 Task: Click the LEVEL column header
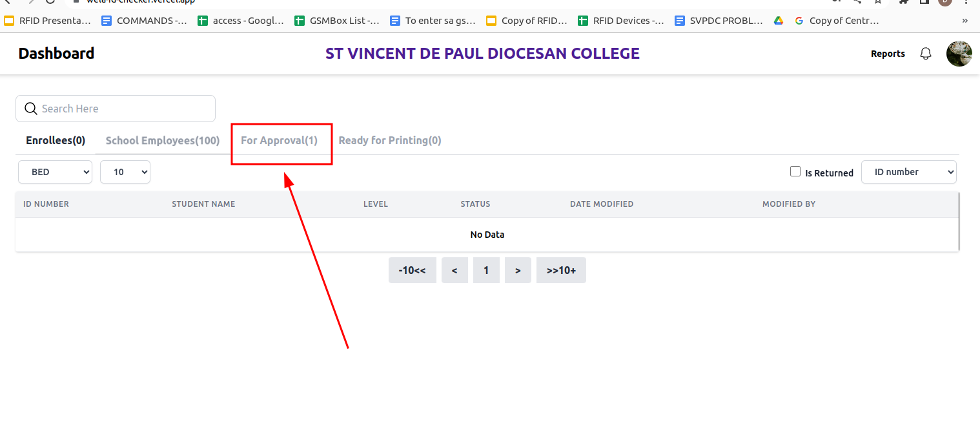pyautogui.click(x=376, y=204)
